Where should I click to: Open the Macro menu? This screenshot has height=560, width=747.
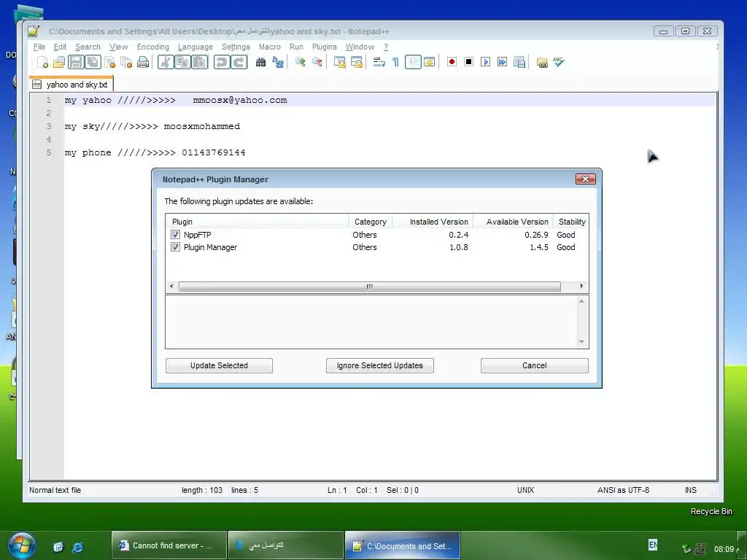(270, 47)
